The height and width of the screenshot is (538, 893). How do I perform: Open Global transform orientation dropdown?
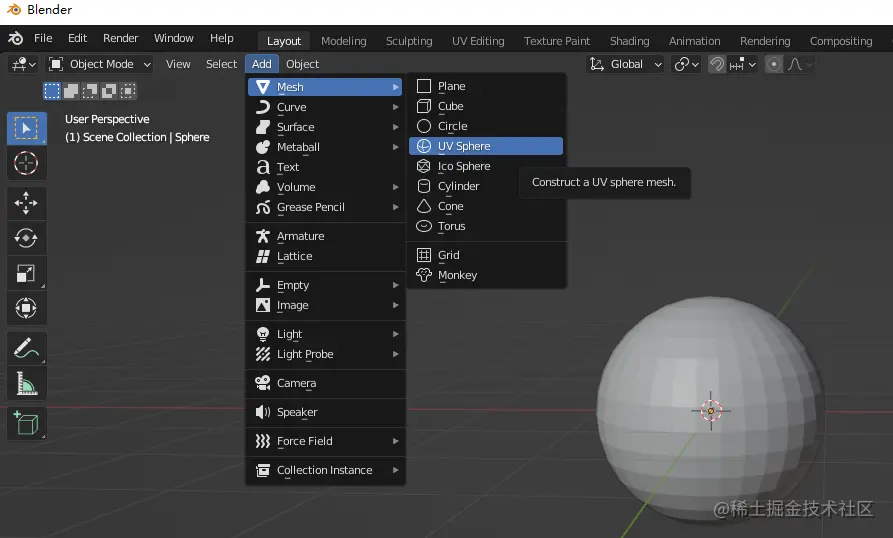click(x=626, y=64)
